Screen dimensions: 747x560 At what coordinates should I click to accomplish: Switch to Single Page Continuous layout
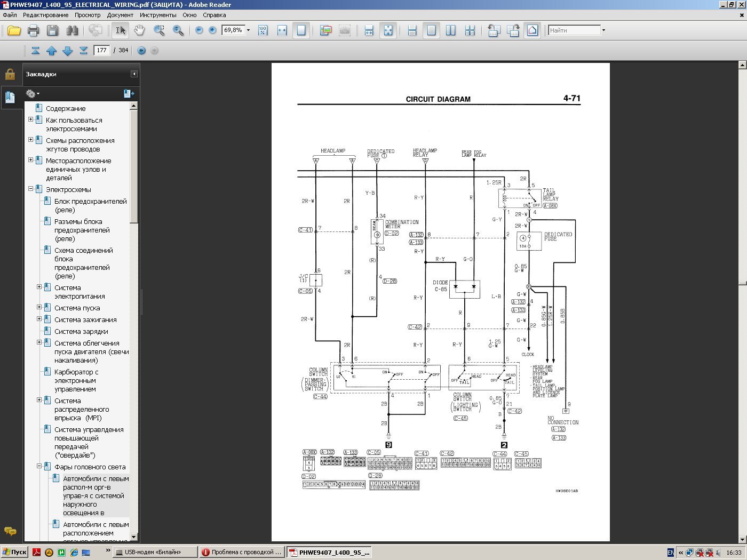click(x=412, y=30)
